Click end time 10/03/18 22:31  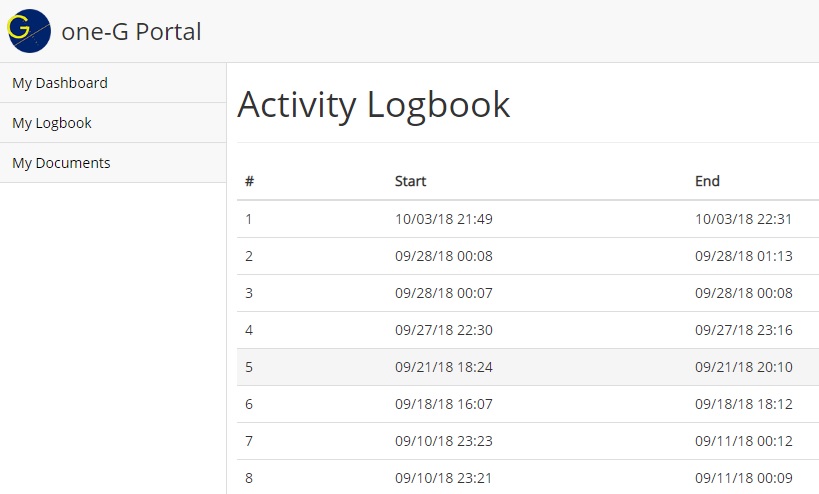click(743, 219)
